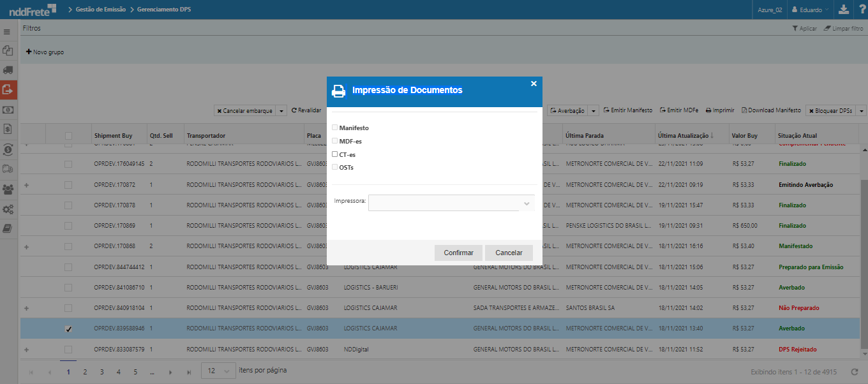The image size is (868, 384).
Task: Open the items per page dropdown
Action: click(217, 371)
